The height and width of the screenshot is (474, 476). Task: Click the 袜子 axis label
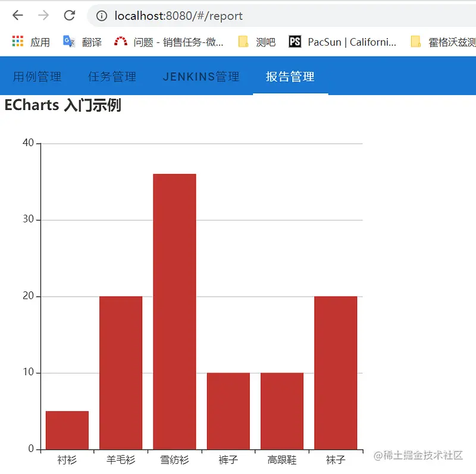[x=336, y=460]
